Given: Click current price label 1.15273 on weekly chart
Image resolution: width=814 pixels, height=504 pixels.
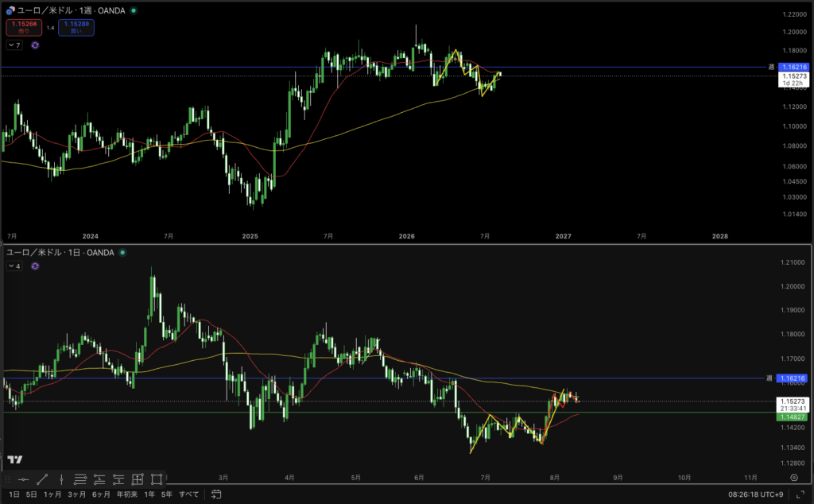Looking at the screenshot, I should tap(794, 79).
